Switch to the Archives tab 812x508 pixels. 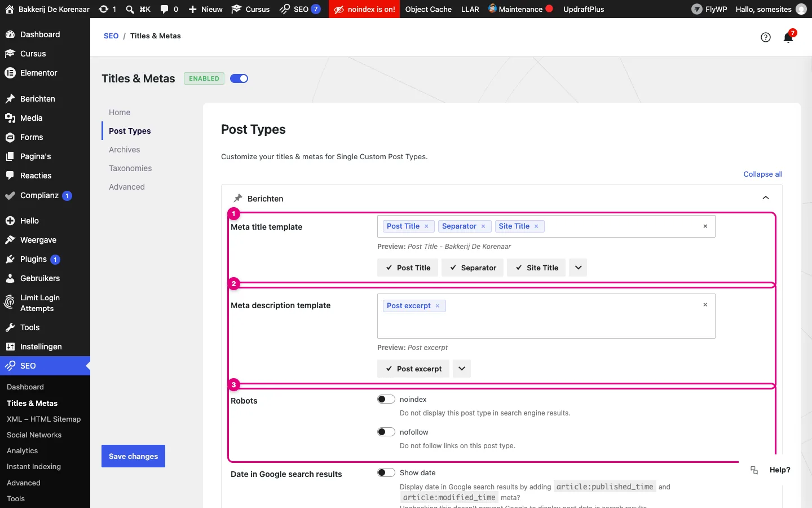point(125,150)
